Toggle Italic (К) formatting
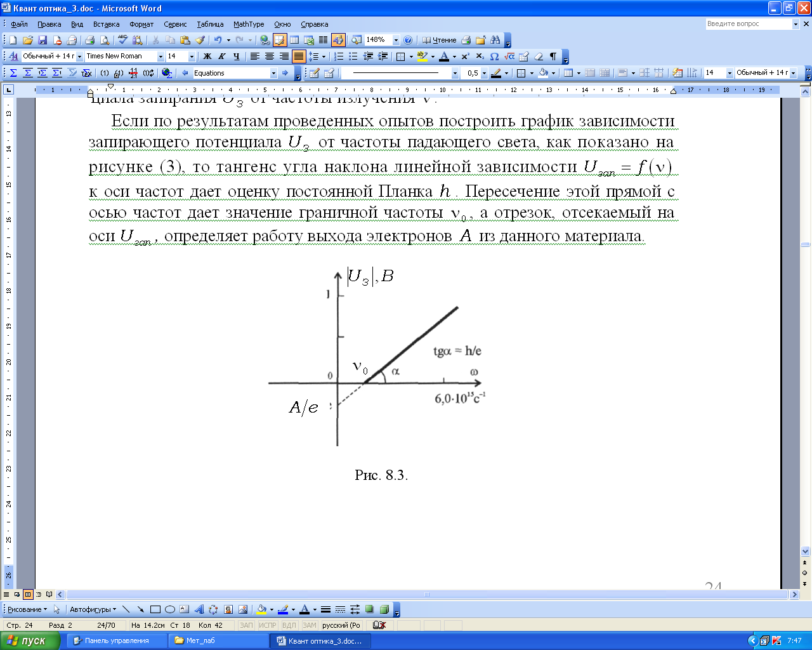This screenshot has height=650, width=812. coord(221,56)
